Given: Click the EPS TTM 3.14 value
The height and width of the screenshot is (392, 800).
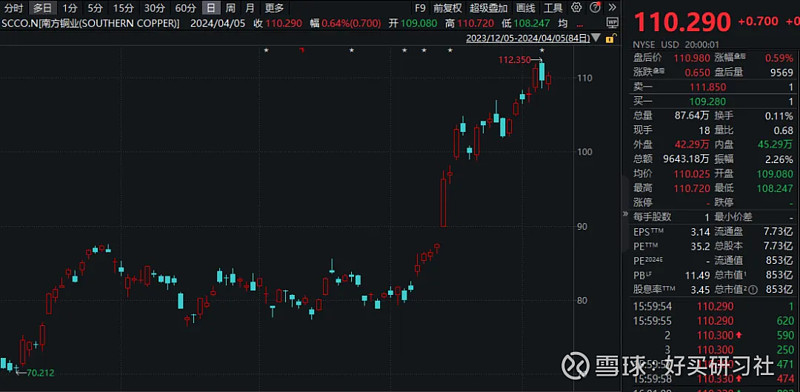Looking at the screenshot, I should (701, 232).
